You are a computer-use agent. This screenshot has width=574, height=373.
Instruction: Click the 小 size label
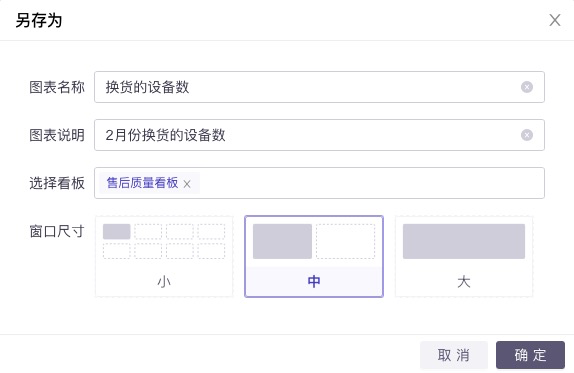[164, 281]
